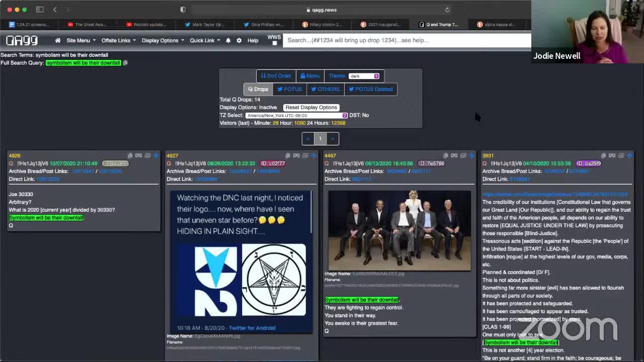
Task: Open direct link of drop 4627
Action: [x=205, y=179]
